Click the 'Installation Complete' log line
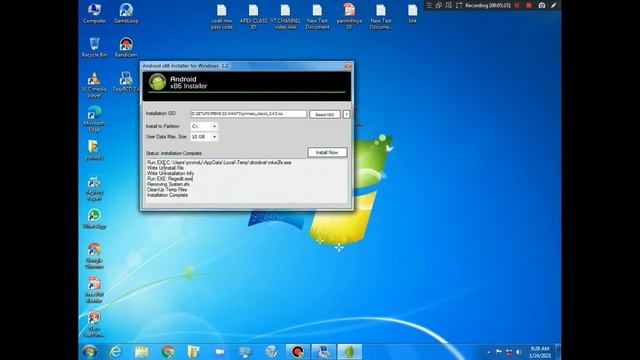The image size is (640, 360). tap(167, 195)
